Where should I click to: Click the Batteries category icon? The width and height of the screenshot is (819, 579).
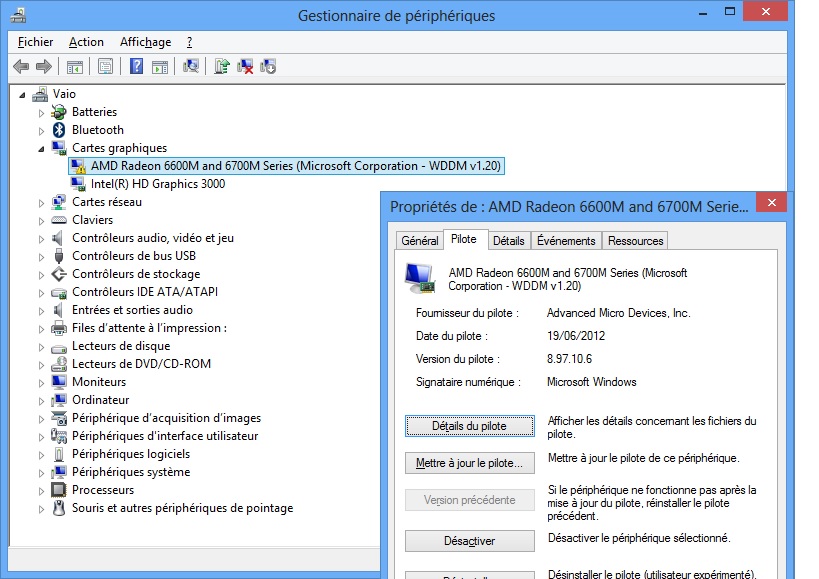click(59, 112)
